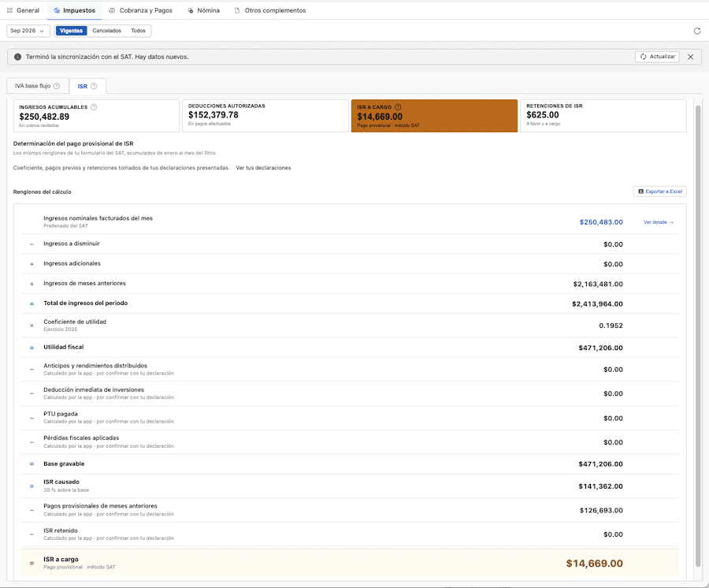Click equals icon beside ISR causado

point(32,486)
